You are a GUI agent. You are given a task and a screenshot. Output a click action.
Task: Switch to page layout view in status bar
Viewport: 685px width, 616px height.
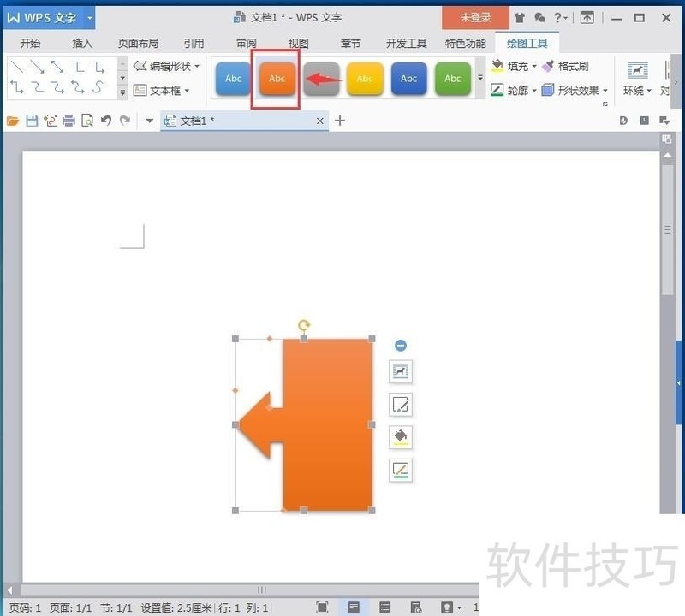[354, 607]
